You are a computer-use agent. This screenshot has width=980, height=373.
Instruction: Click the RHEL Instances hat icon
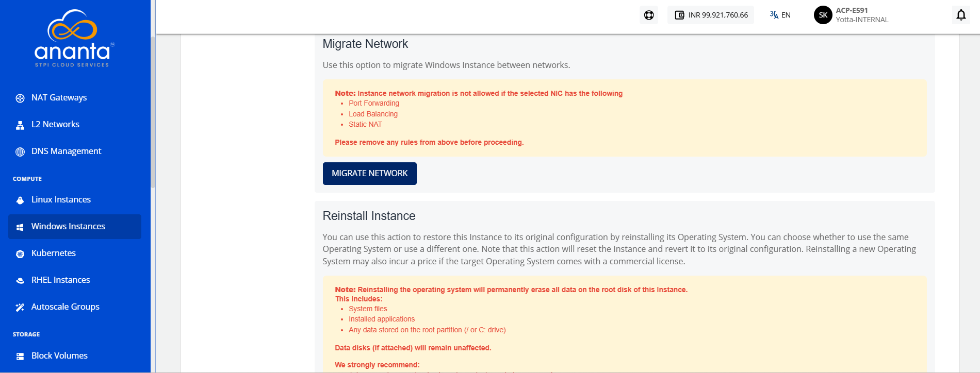pos(20,280)
